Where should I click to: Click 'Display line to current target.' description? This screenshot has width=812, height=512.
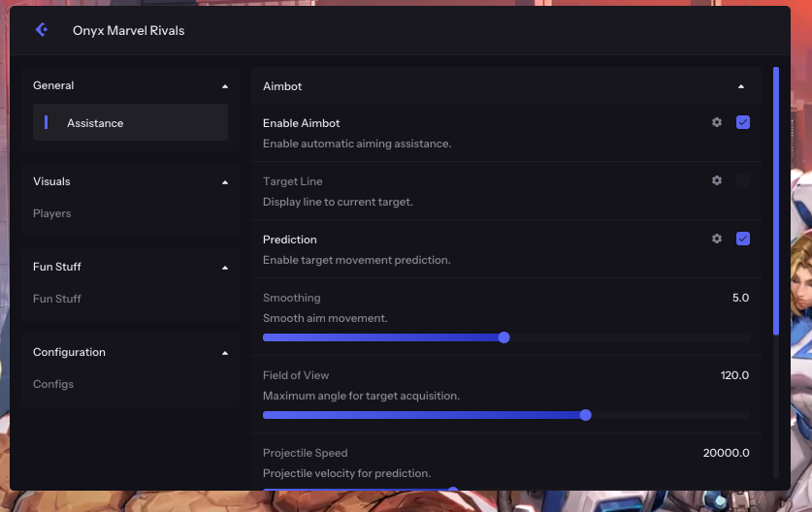(338, 202)
